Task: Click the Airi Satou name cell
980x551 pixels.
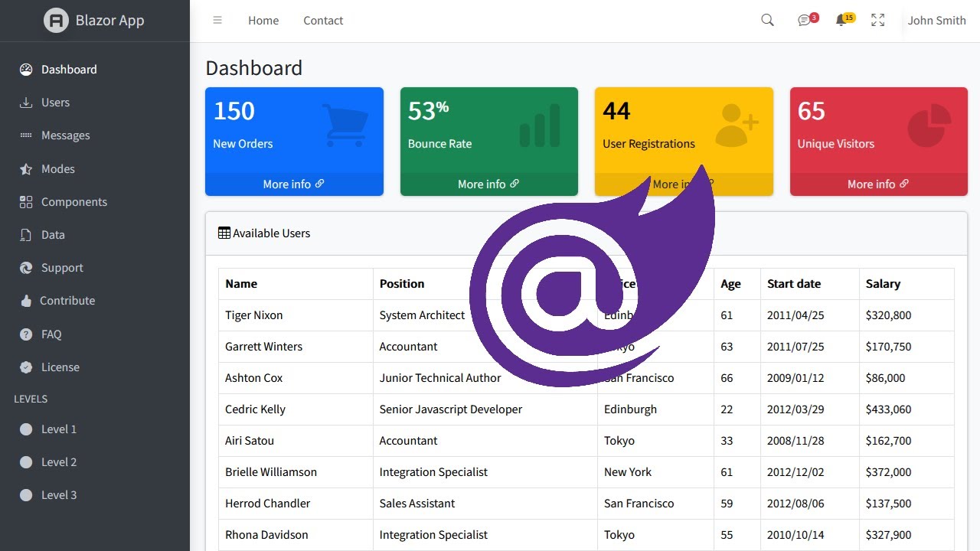Action: pyautogui.click(x=296, y=441)
